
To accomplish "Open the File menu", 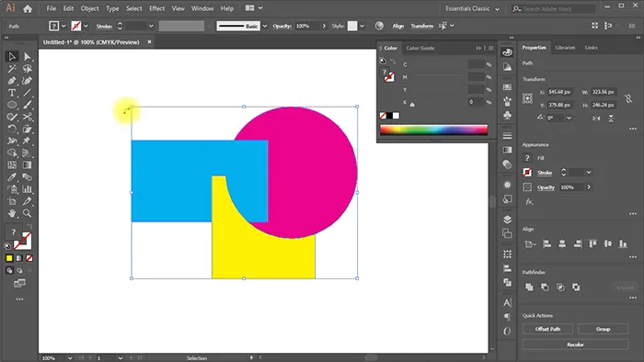I will coord(51,8).
